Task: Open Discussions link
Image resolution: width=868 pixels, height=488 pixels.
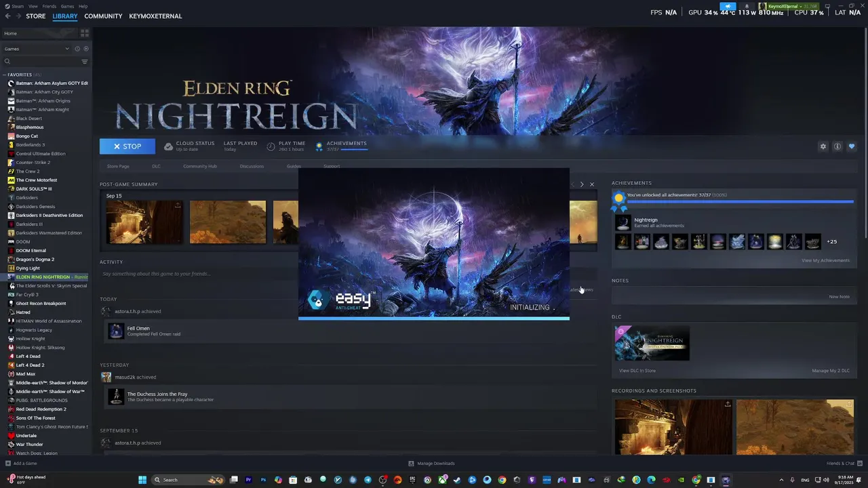Action: (252, 166)
